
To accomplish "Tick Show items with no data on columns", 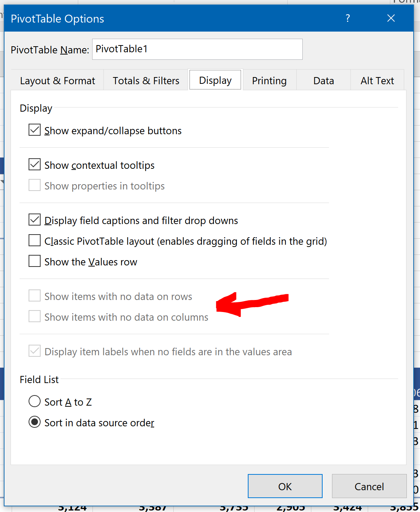I will (x=35, y=317).
